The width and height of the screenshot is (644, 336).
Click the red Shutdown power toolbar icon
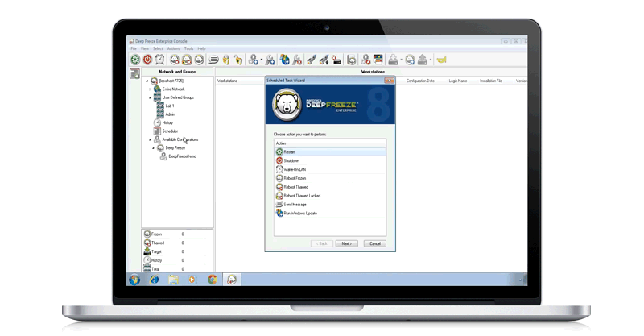point(147,60)
